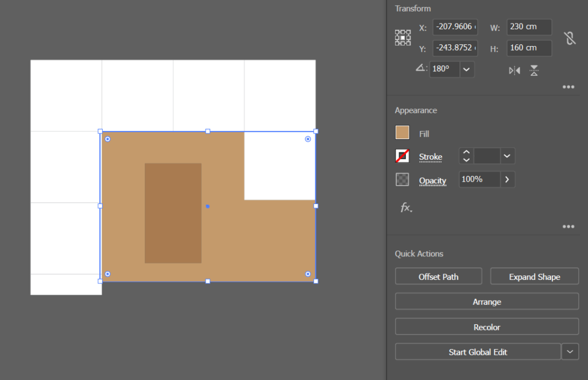Image resolution: width=588 pixels, height=380 pixels.
Task: Click the Offset Path button
Action: (438, 277)
